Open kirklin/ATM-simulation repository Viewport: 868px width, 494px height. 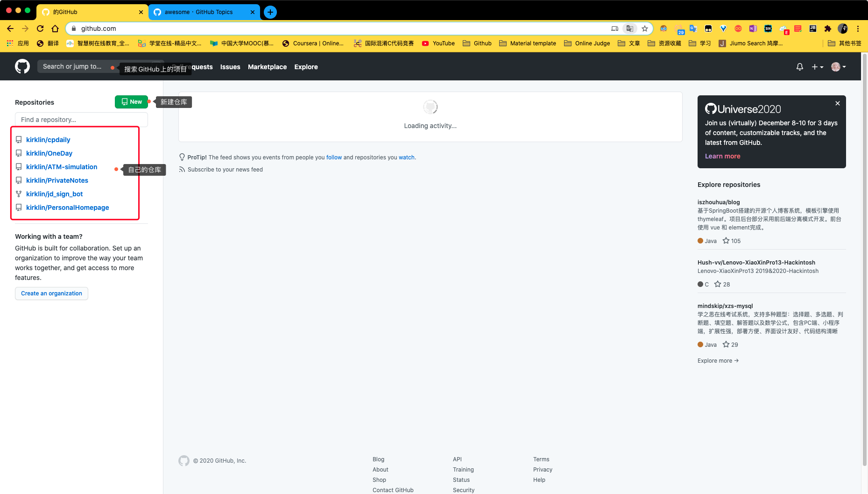62,167
